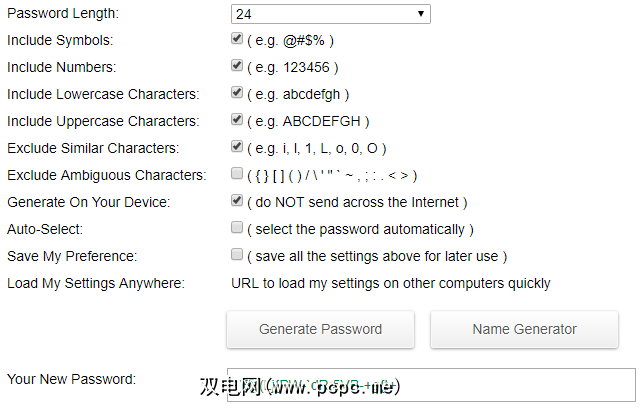Toggle the Generate On Your Device checkbox
Viewport: 643px width, 410px height.
[x=237, y=201]
